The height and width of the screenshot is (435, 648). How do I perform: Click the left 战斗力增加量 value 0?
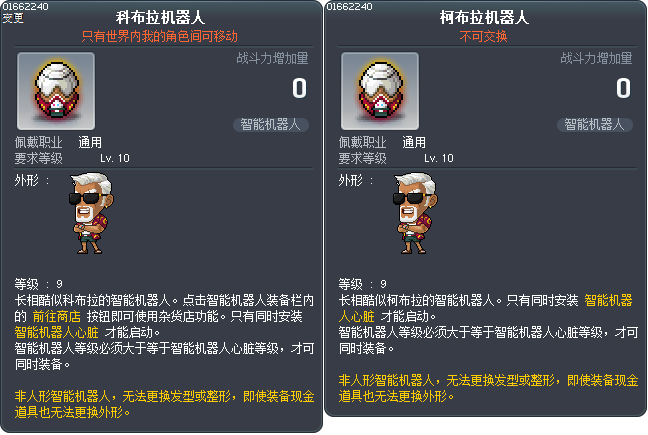[x=299, y=88]
